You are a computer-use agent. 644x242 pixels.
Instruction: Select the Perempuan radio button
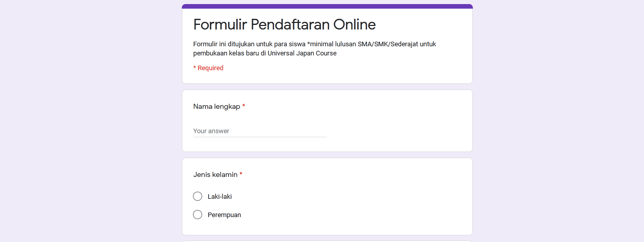pos(198,215)
